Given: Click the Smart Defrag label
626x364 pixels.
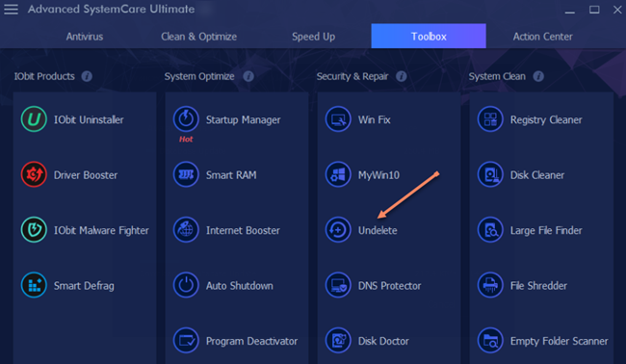Looking at the screenshot, I should tap(84, 286).
